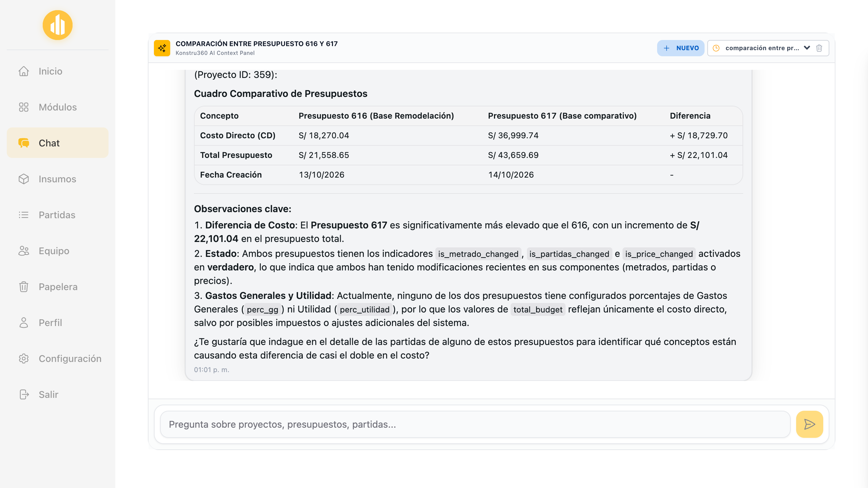This screenshot has width=868, height=488.
Task: Open the Configuración label
Action: (x=70, y=359)
